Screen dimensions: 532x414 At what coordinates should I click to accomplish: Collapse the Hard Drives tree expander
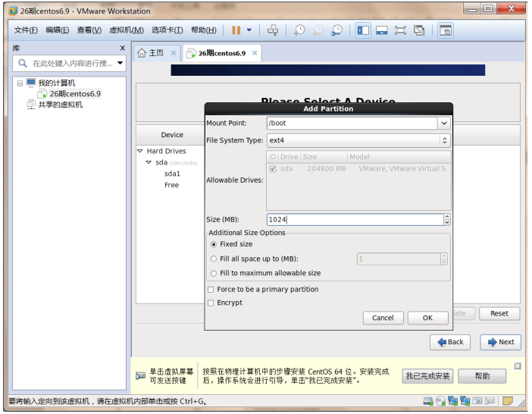pyautogui.click(x=139, y=151)
